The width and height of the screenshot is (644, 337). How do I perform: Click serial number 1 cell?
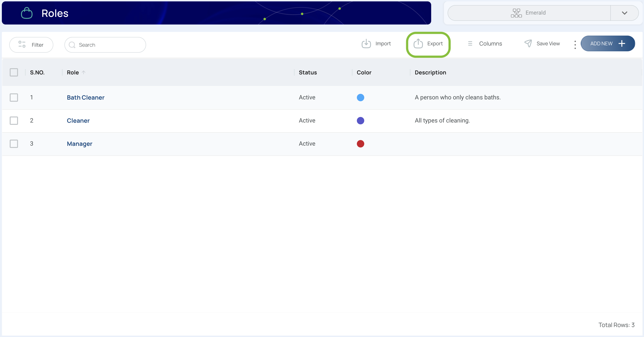pyautogui.click(x=31, y=97)
